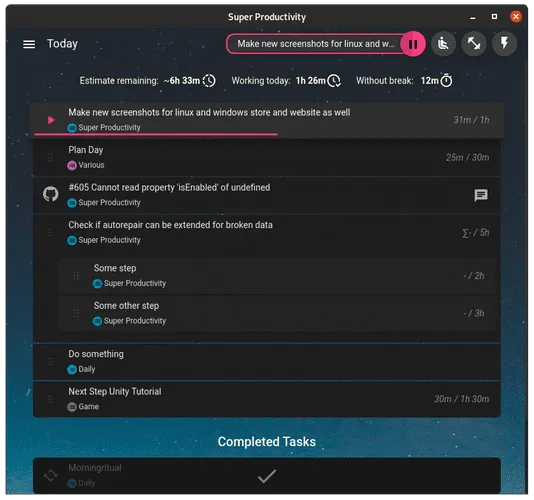Click the working today clock icon
The image size is (534, 500).
334,81
